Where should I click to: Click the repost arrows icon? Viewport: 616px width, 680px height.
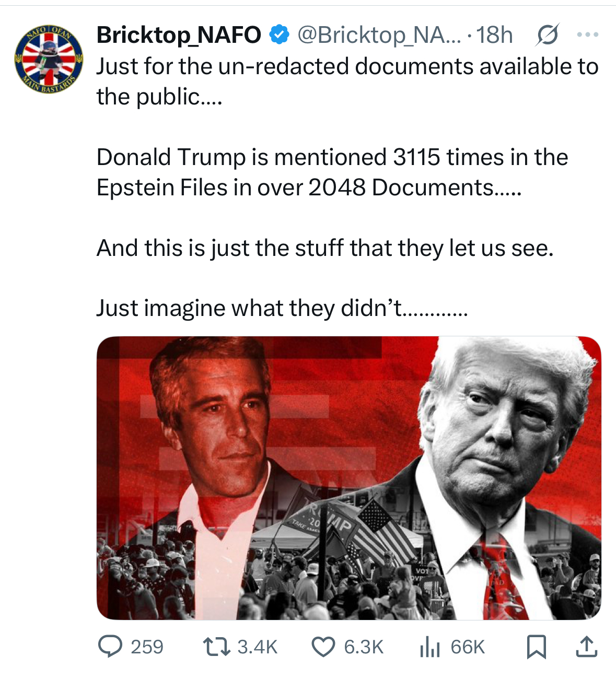pos(216,647)
